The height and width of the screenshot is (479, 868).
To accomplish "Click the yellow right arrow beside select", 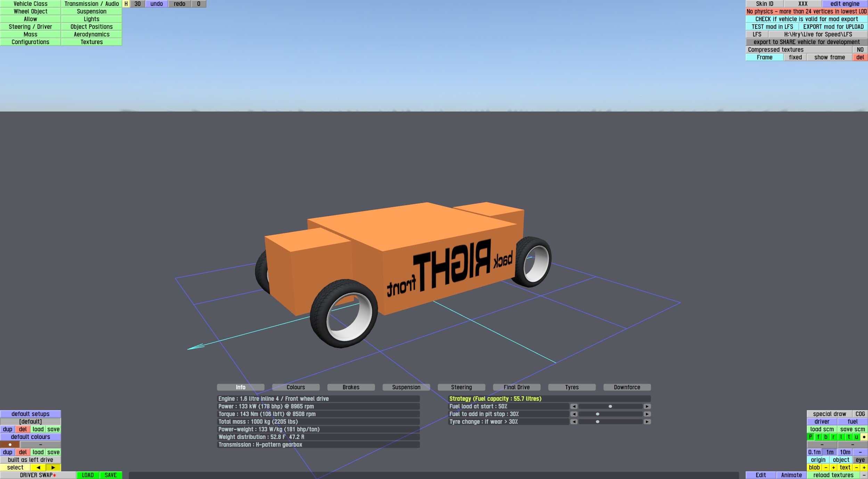I will point(53,468).
